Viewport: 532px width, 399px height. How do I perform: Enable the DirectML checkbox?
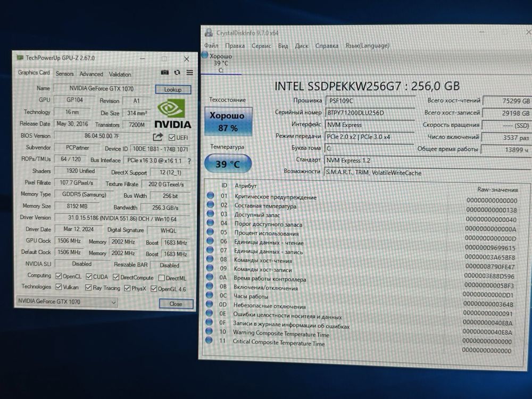coord(162,278)
